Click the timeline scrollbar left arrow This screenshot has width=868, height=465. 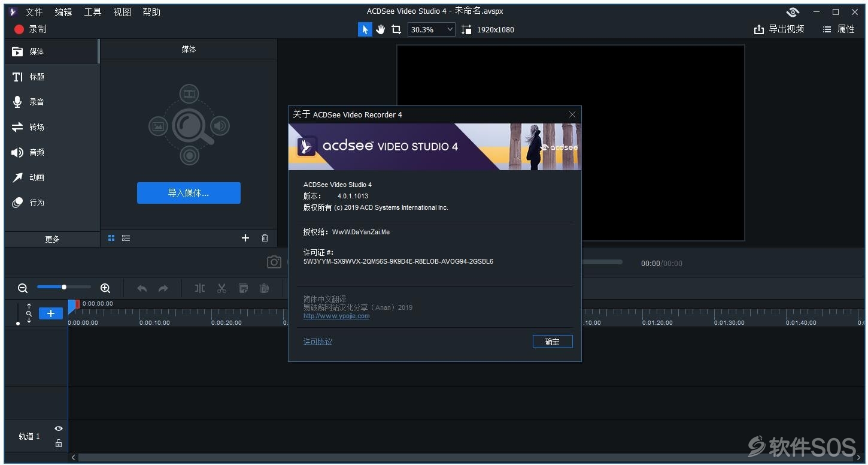(74, 458)
